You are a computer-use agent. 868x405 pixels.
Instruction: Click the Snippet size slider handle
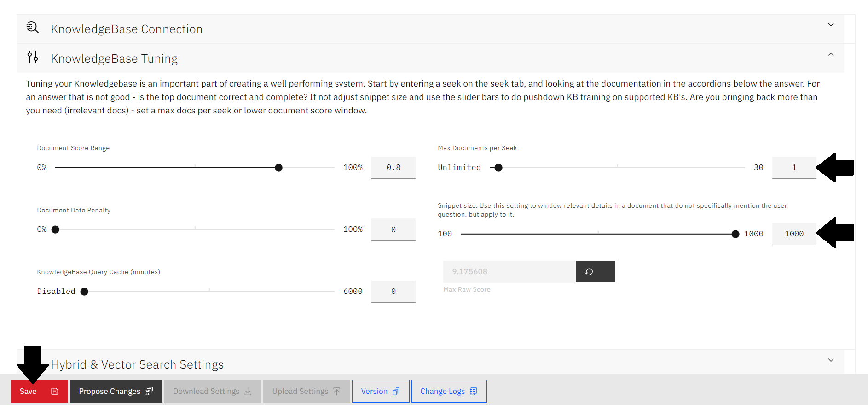(x=735, y=234)
